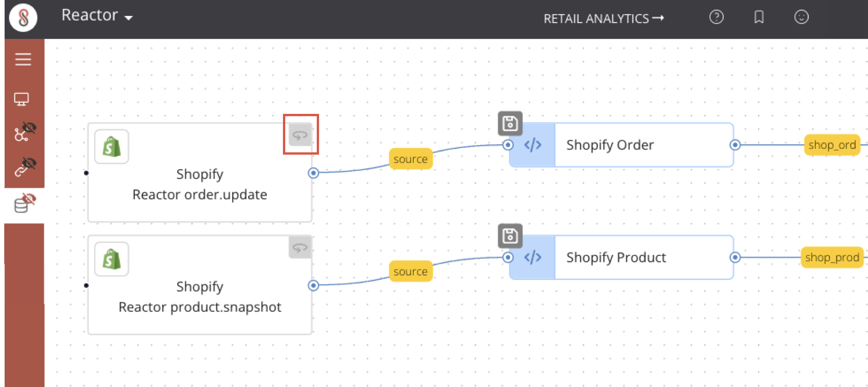Select the monitor icon in the sidebar
This screenshot has width=868, height=387.
pos(23,98)
